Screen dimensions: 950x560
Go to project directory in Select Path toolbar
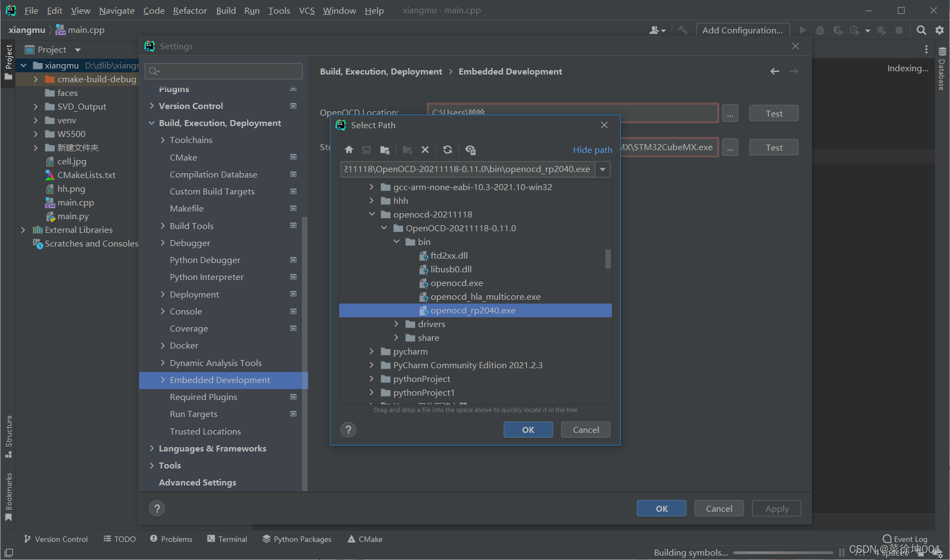[385, 150]
